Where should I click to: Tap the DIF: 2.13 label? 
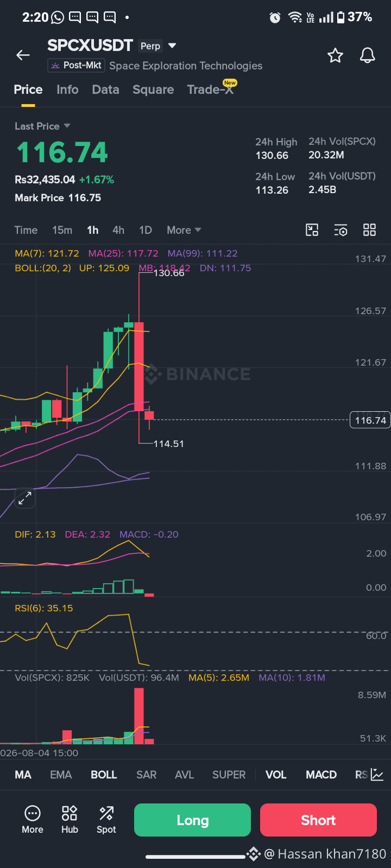click(35, 534)
